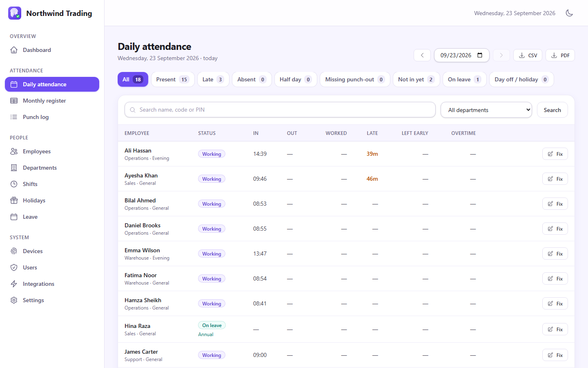Open calendar picker in date field
The height and width of the screenshot is (368, 588).
pyautogui.click(x=480, y=55)
